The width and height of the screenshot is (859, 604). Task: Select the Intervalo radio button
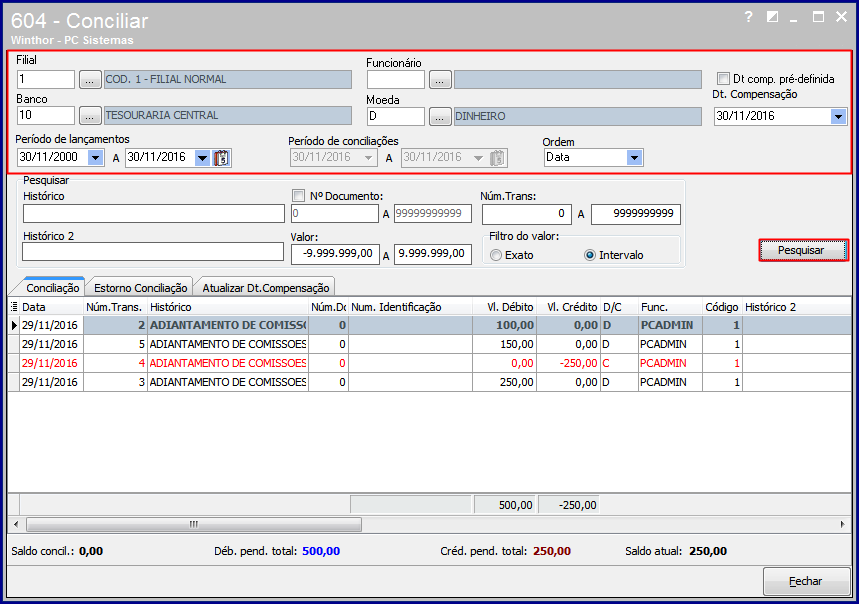pos(589,255)
